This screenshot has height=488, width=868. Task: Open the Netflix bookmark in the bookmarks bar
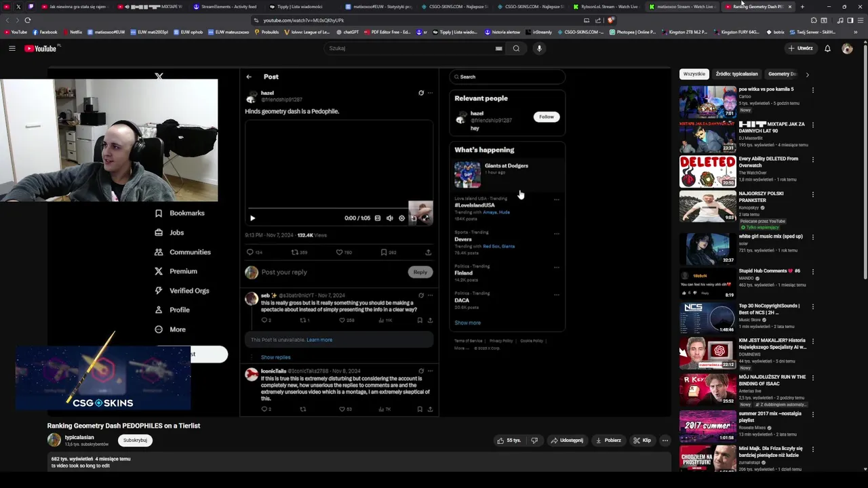(x=72, y=32)
